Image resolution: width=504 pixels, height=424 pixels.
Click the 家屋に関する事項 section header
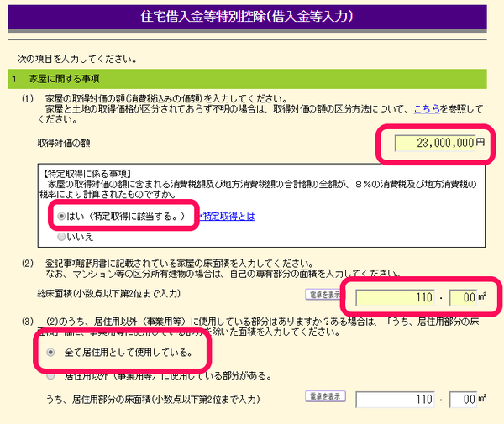(248, 79)
